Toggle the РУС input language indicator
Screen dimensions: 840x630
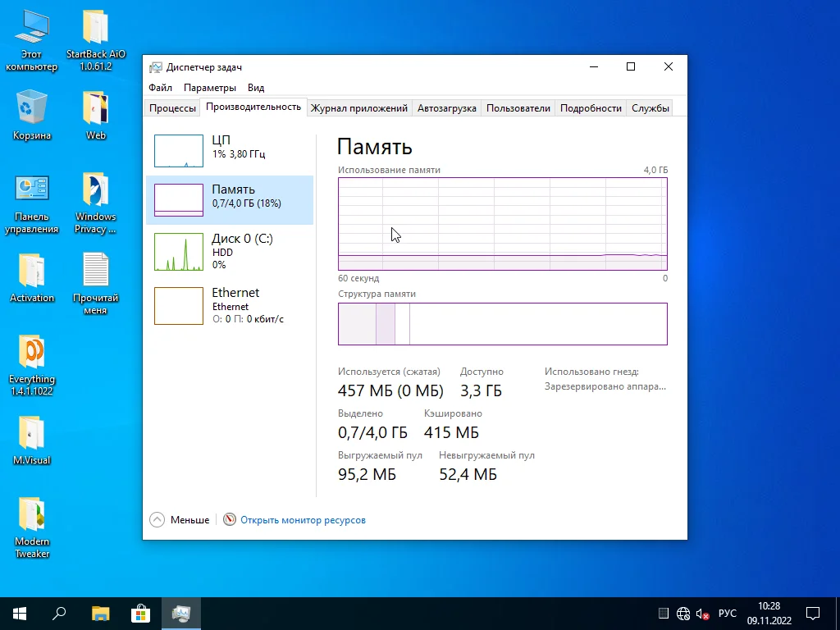coord(727,614)
